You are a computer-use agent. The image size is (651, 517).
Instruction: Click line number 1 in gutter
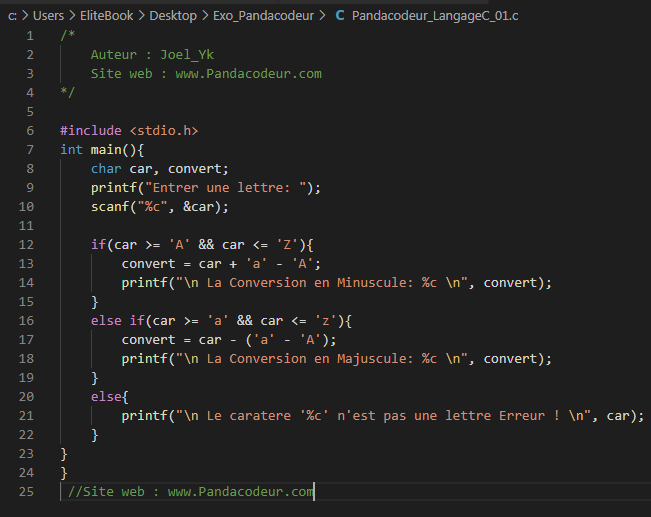coord(30,36)
